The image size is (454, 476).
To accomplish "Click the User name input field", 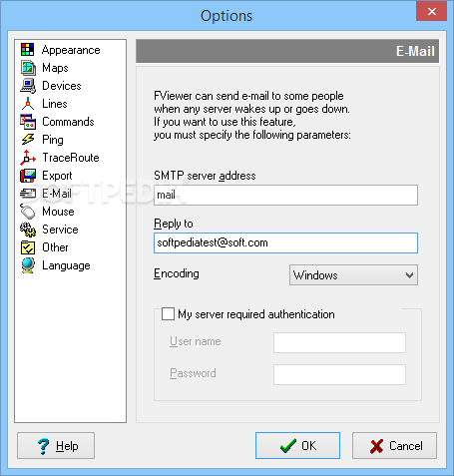I will [339, 342].
